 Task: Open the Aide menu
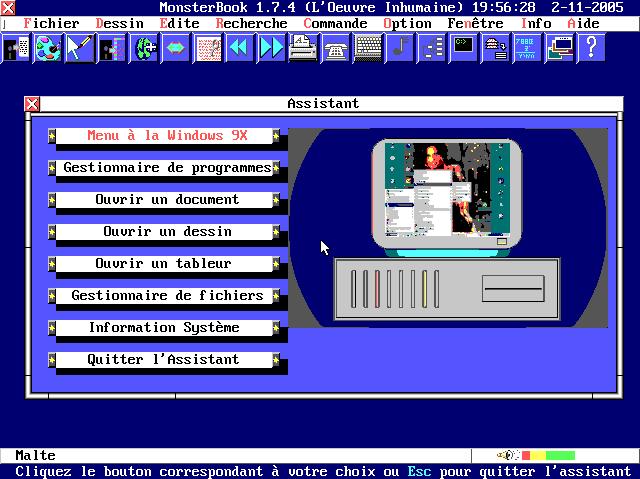pyautogui.click(x=583, y=24)
